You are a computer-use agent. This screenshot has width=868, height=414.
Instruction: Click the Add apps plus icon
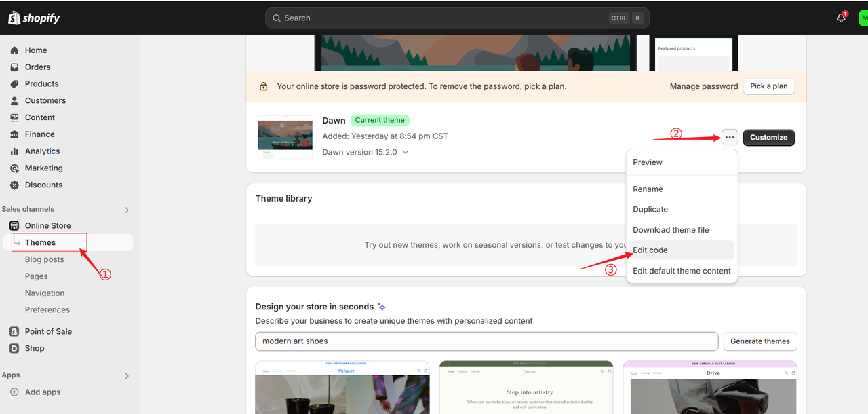click(x=14, y=392)
